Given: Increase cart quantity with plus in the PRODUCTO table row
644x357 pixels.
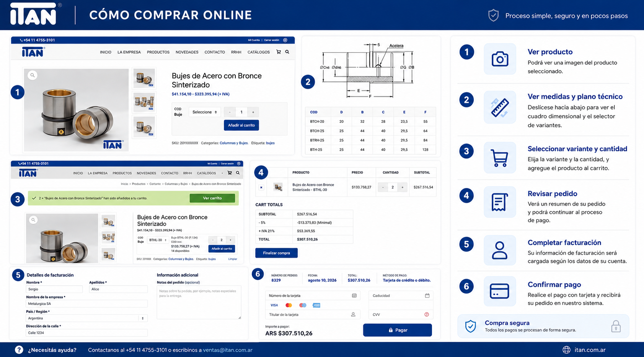Looking at the screenshot, I should (x=402, y=187).
